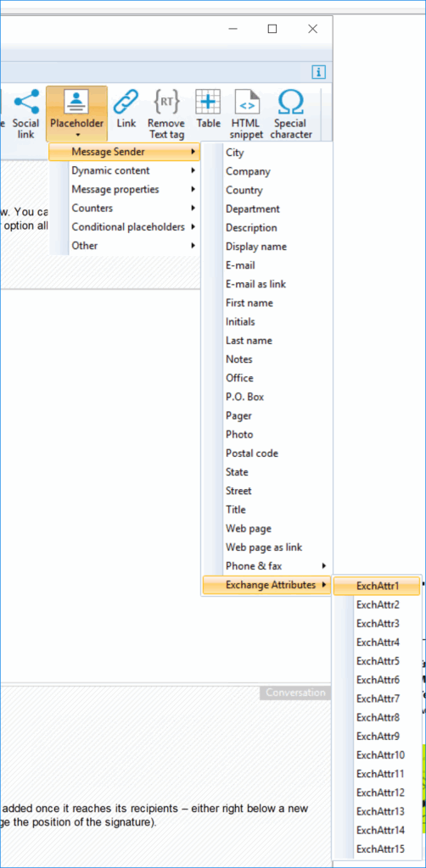This screenshot has height=868, width=426.
Task: Insert the Initials placeholder
Action: (x=267, y=321)
